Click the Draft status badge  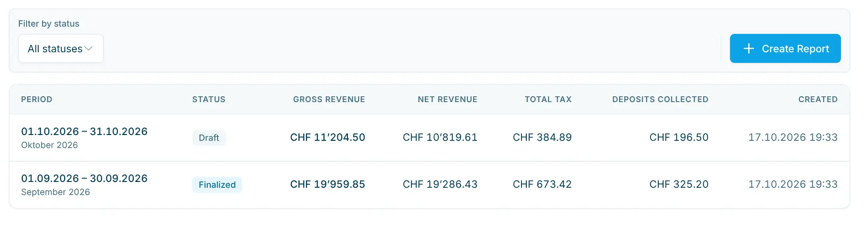209,138
